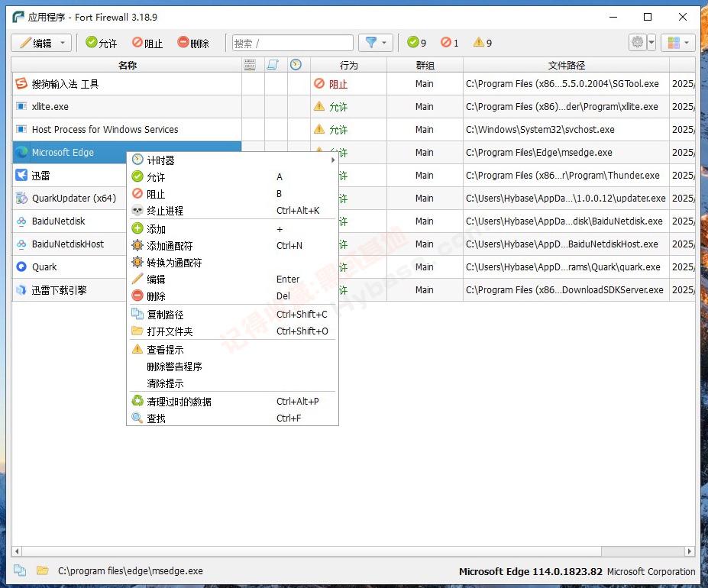Click the Microsoft Edge app icon

click(x=21, y=152)
